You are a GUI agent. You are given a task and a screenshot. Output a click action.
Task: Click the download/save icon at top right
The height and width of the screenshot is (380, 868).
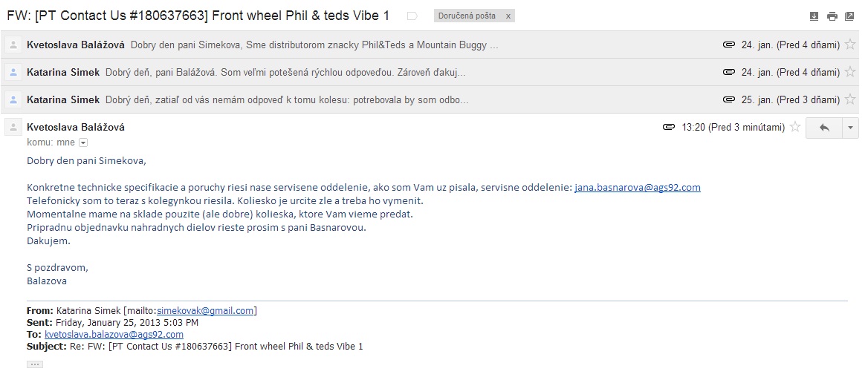814,16
